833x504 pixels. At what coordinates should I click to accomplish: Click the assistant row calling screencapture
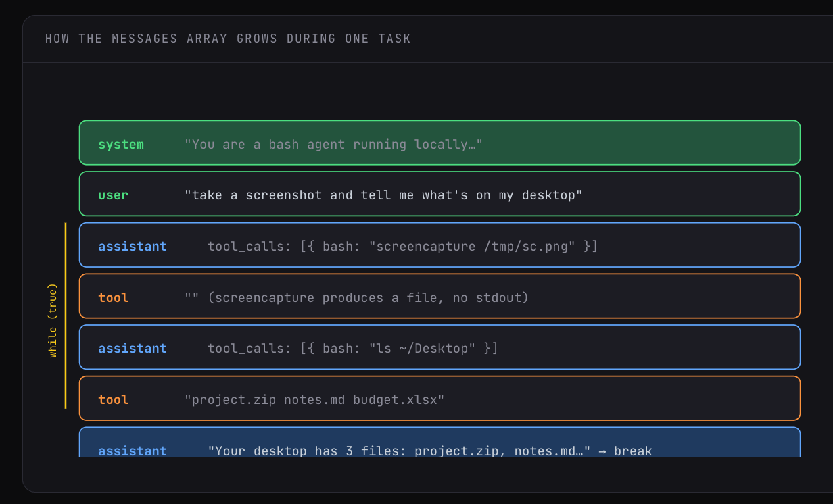pos(439,245)
